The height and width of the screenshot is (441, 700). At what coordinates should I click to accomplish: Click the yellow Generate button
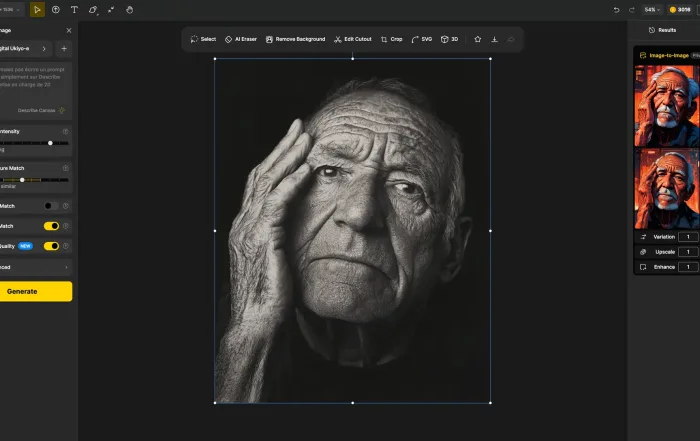35,291
